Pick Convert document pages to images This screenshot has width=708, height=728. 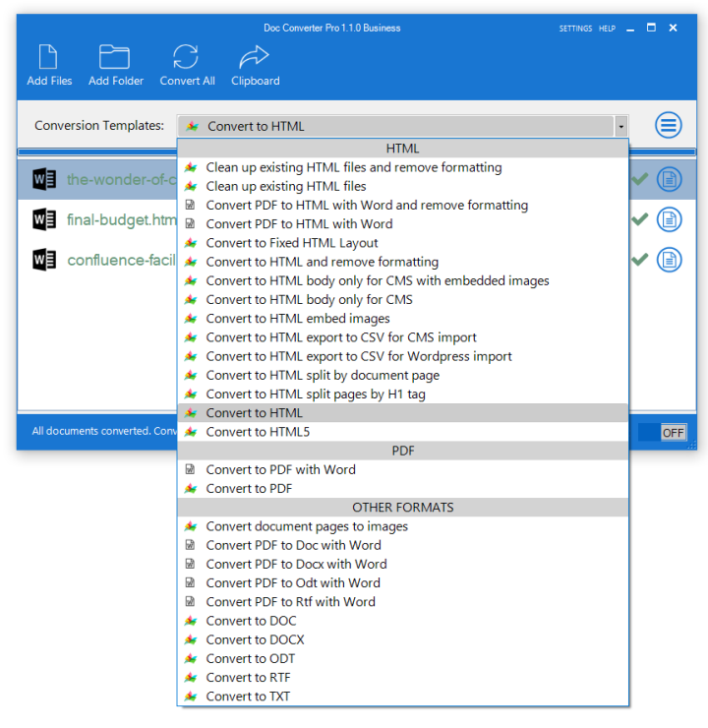(x=307, y=526)
